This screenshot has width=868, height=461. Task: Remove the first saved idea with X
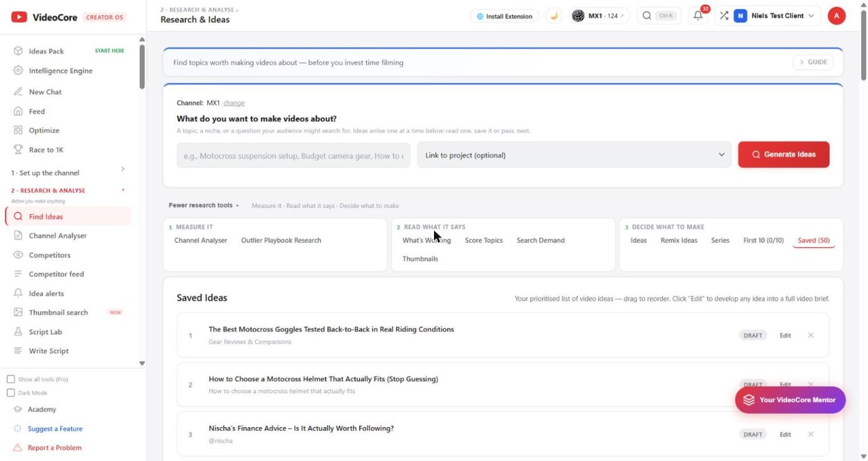[x=811, y=335]
